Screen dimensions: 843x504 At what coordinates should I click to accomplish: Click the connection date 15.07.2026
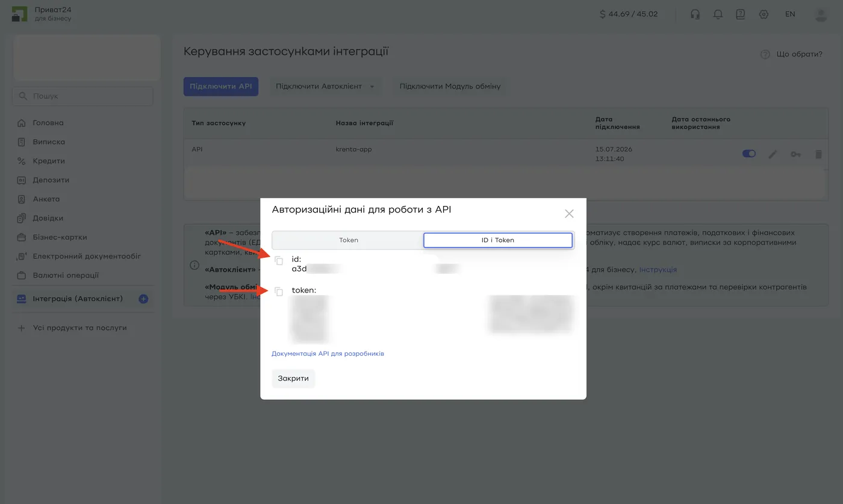(614, 149)
